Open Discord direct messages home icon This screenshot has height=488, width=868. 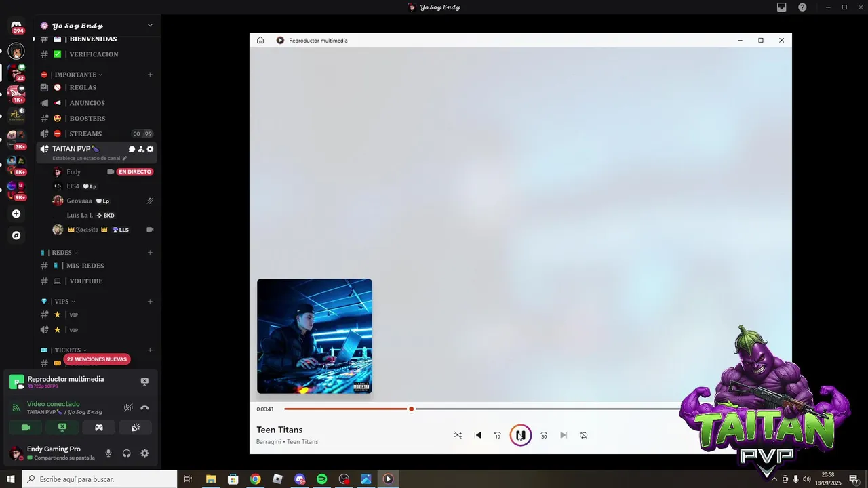coord(16,27)
